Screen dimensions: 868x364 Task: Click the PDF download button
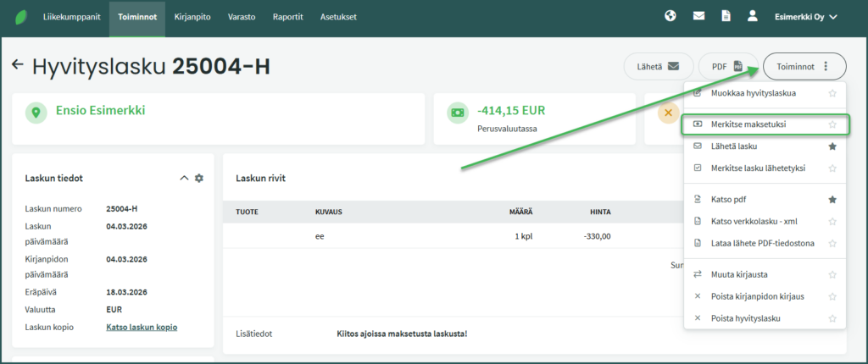pyautogui.click(x=726, y=66)
